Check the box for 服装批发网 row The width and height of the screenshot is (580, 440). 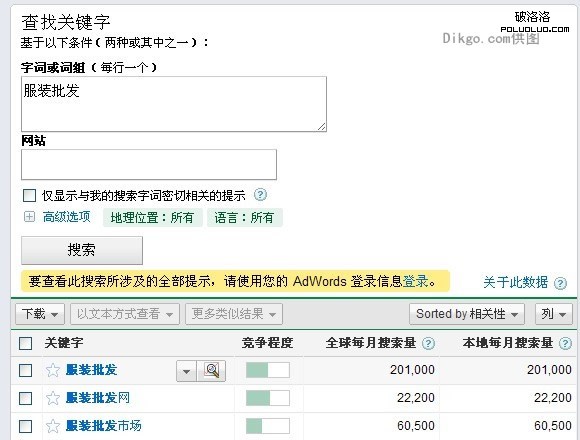coord(26,398)
